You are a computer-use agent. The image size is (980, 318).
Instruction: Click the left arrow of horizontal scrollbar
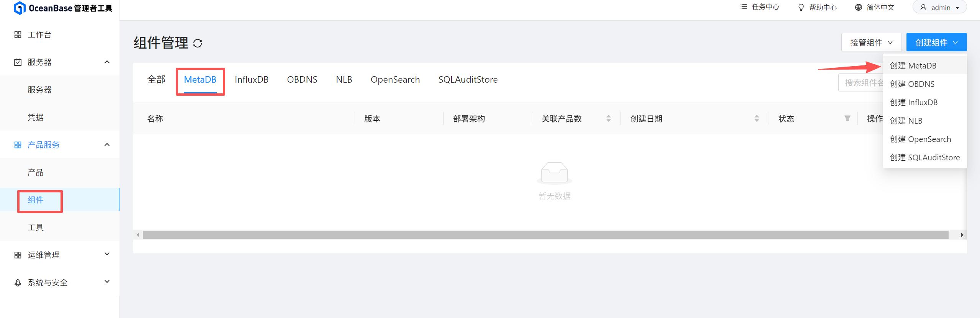click(x=138, y=235)
